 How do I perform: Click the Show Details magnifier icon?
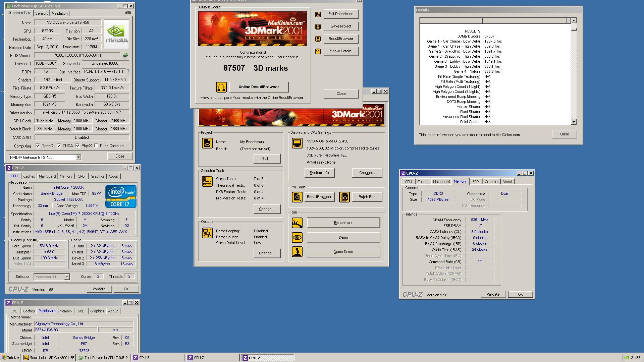click(318, 51)
